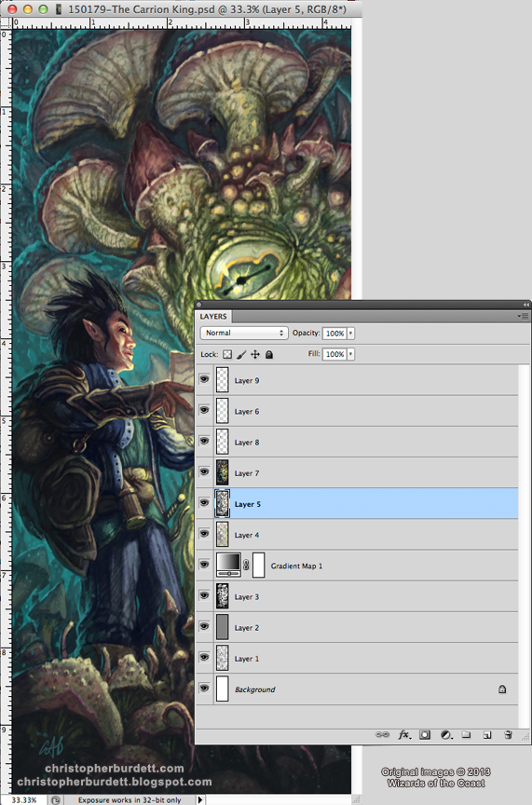Open the Fill slider dropdown arrow
Screen dimensions: 532x805
click(x=350, y=354)
